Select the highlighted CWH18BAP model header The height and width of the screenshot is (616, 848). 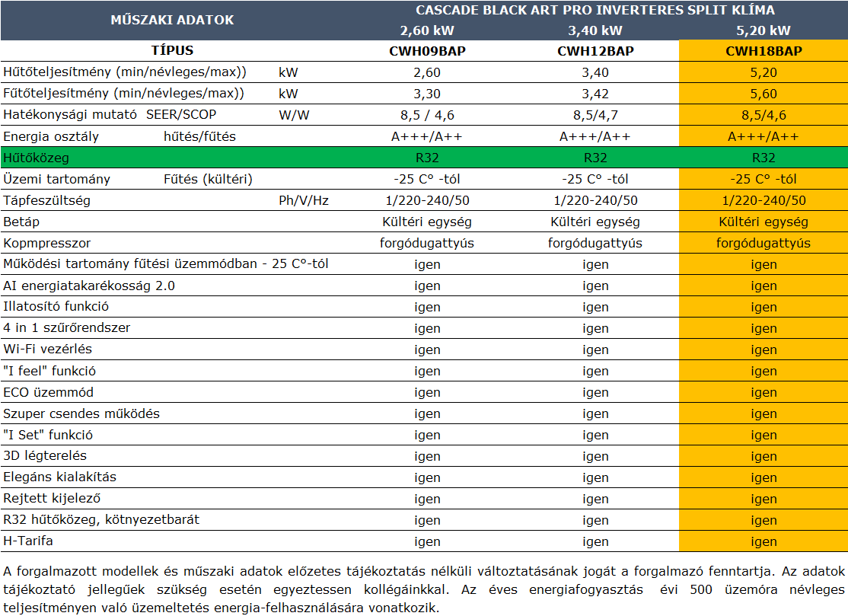pyautogui.click(x=763, y=51)
